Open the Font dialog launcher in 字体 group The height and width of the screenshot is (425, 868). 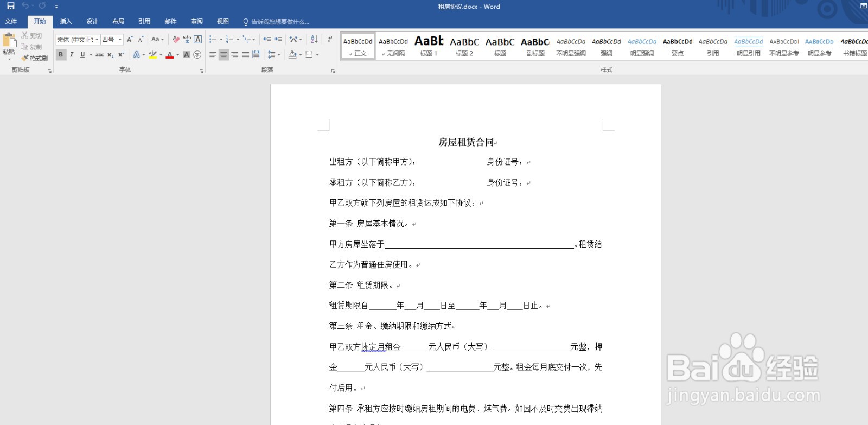tap(201, 71)
